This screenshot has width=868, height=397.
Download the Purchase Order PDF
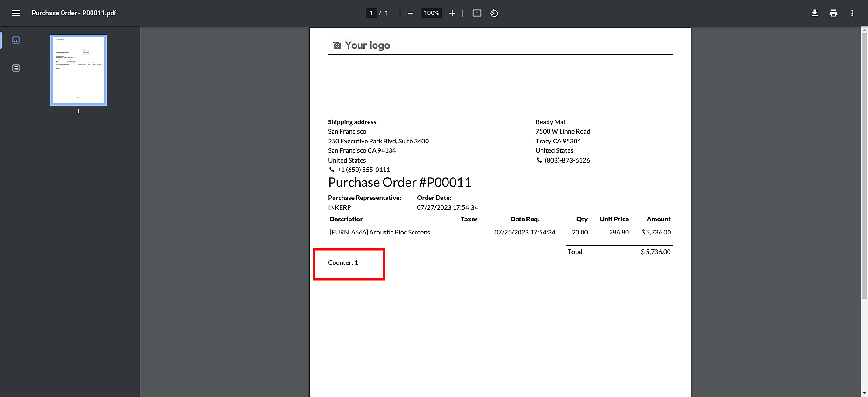815,13
